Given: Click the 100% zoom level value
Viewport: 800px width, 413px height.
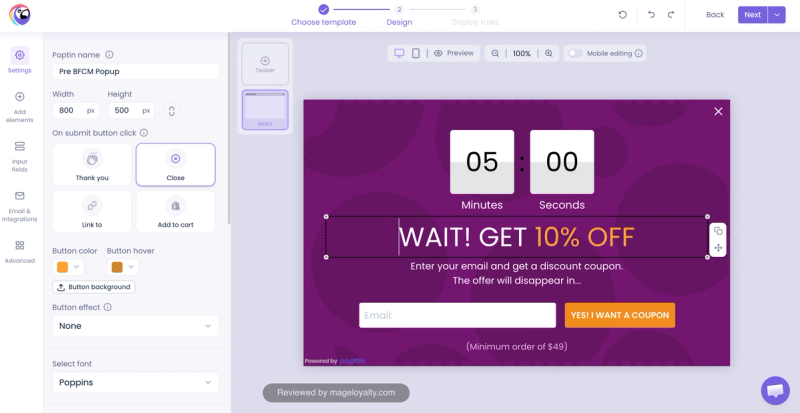Looking at the screenshot, I should click(522, 53).
